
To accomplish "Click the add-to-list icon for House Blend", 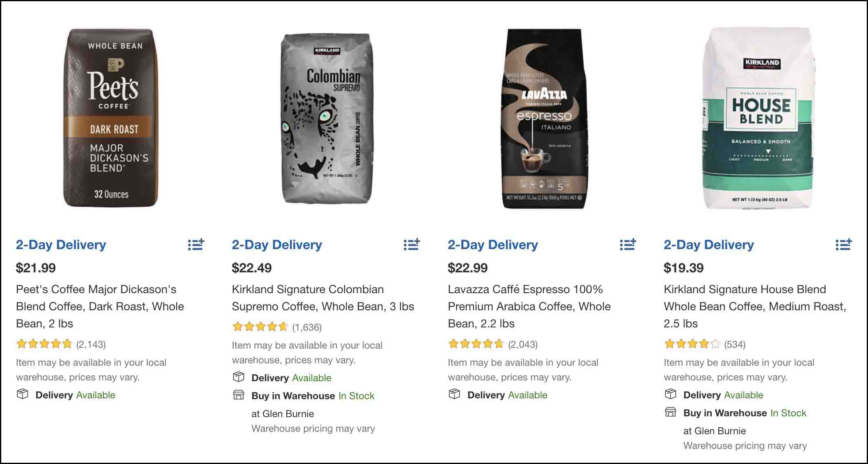I will tap(844, 245).
